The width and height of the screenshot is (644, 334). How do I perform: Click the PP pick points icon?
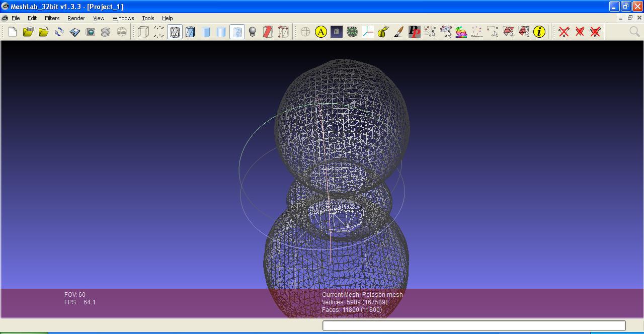pyautogui.click(x=415, y=32)
